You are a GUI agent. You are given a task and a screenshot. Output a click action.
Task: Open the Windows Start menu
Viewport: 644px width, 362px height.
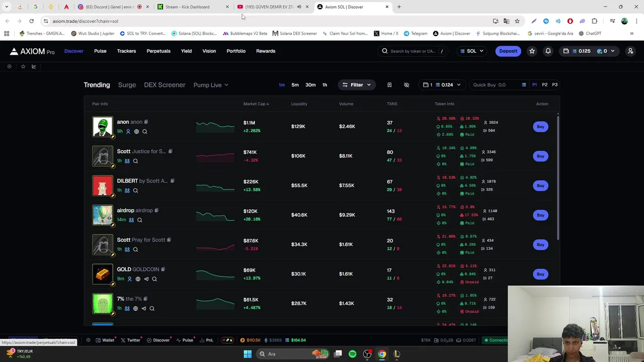pyautogui.click(x=248, y=354)
